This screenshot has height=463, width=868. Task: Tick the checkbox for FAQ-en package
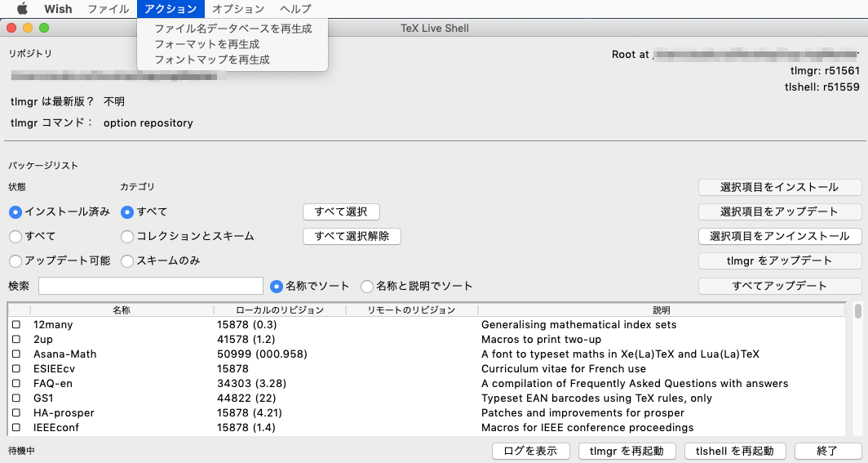tap(16, 383)
